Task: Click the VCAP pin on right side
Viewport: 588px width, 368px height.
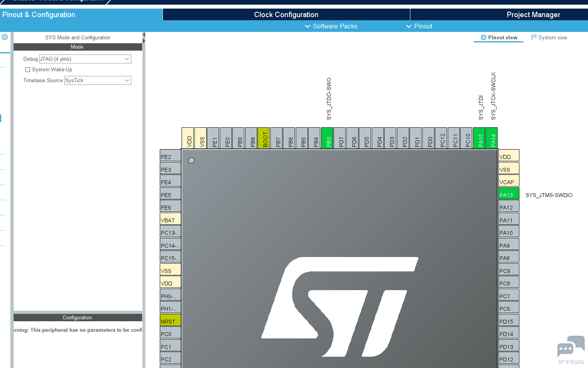Action: (509, 181)
